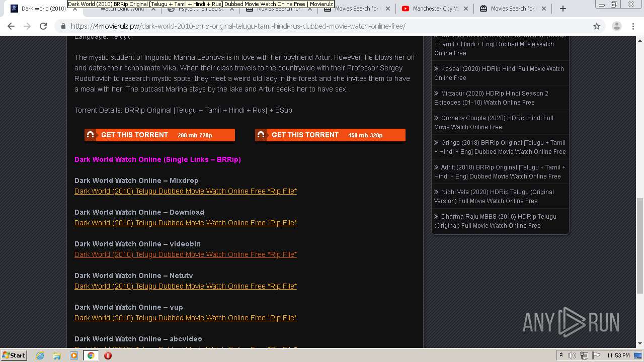Click the 'Dark World Watch Online – abcvideo' label
The image size is (644, 362).
click(x=138, y=339)
